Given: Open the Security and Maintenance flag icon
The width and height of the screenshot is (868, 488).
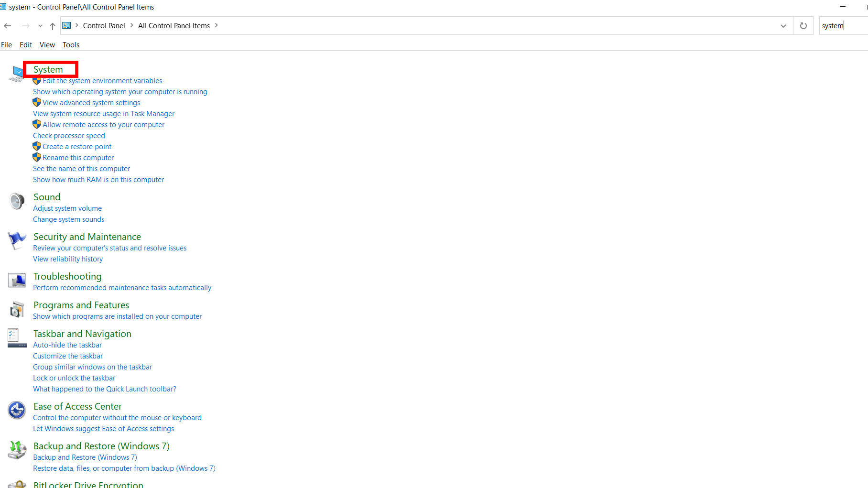Looking at the screenshot, I should coord(17,241).
